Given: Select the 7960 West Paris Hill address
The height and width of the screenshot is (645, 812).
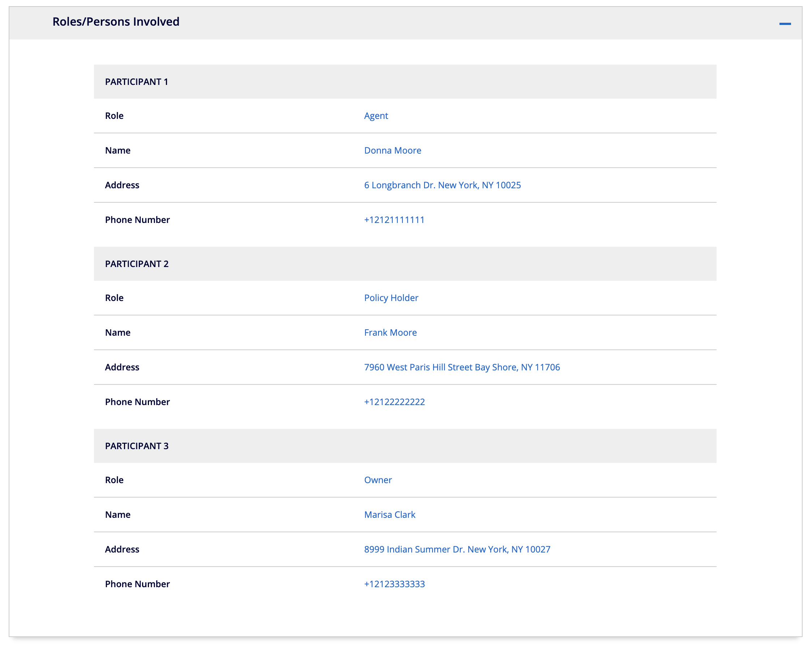Looking at the screenshot, I should 461,367.
